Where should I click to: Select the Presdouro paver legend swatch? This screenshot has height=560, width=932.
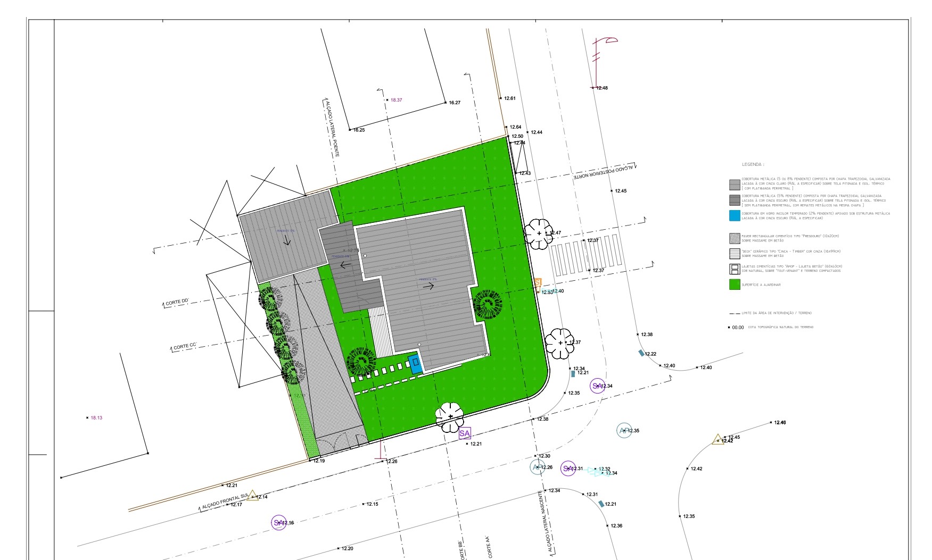coord(735,238)
